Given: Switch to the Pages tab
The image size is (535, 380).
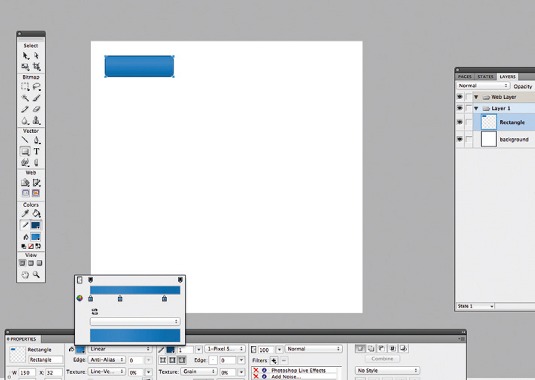Looking at the screenshot, I should pos(465,77).
